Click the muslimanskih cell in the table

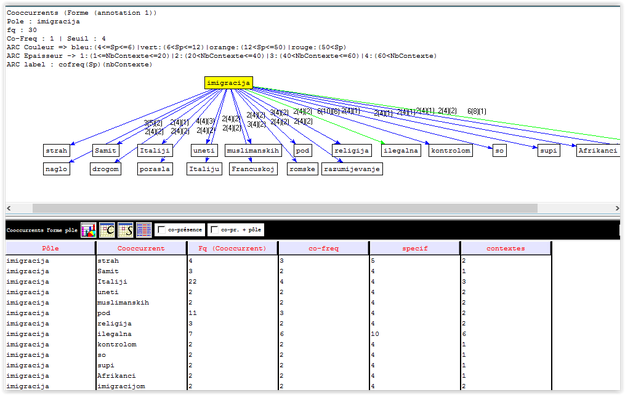pyautogui.click(x=141, y=303)
